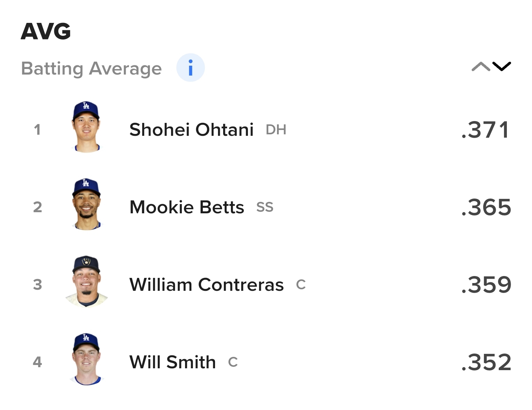Select the SS position label
The image size is (532, 410).
click(x=265, y=207)
